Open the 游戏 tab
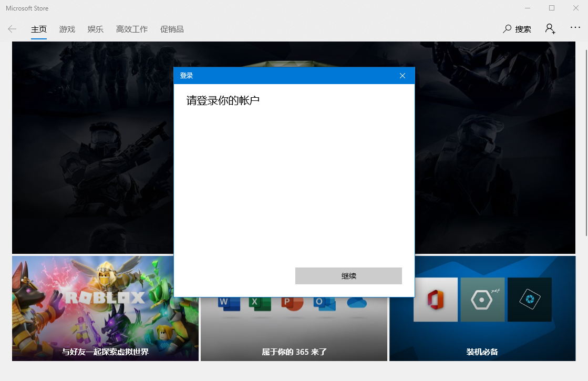Viewport: 588px width, 381px height. click(67, 29)
